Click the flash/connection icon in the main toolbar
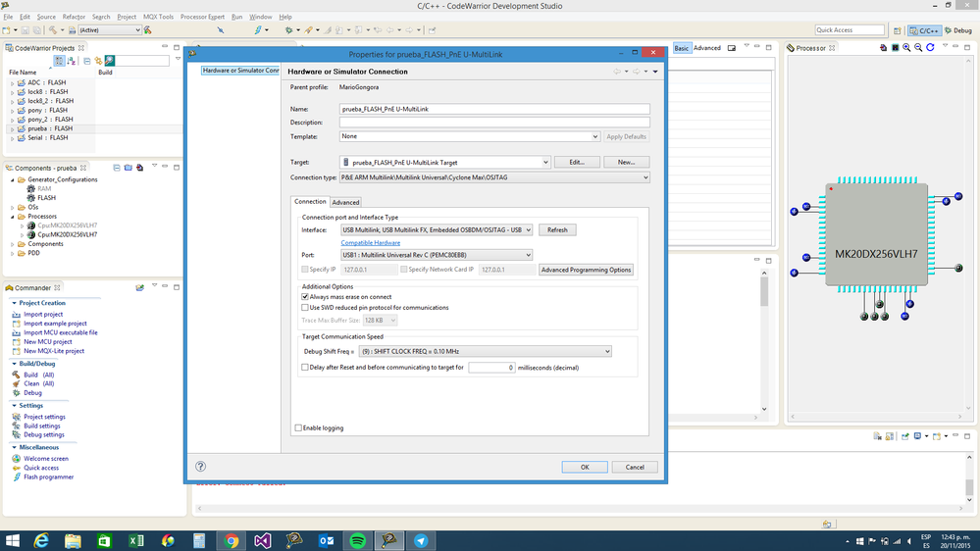 point(257,30)
